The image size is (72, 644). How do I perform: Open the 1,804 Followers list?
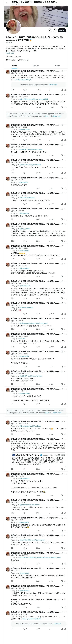coord(23,60)
